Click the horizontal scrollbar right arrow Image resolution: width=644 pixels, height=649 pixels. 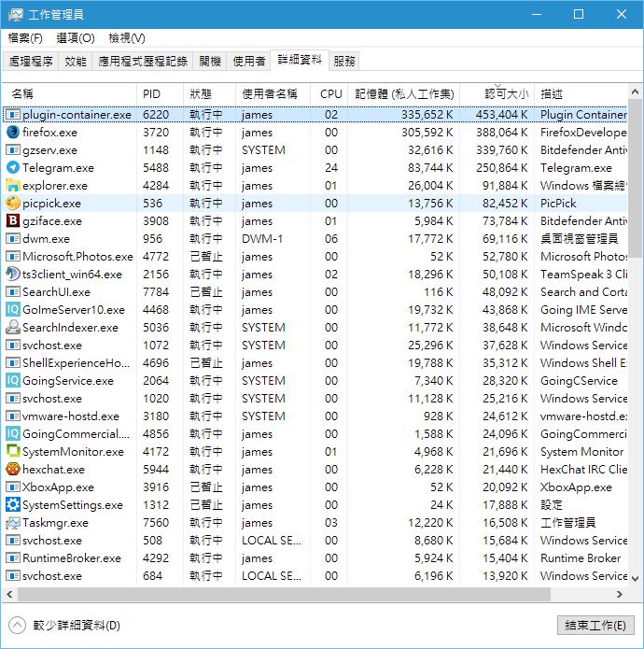point(620,594)
